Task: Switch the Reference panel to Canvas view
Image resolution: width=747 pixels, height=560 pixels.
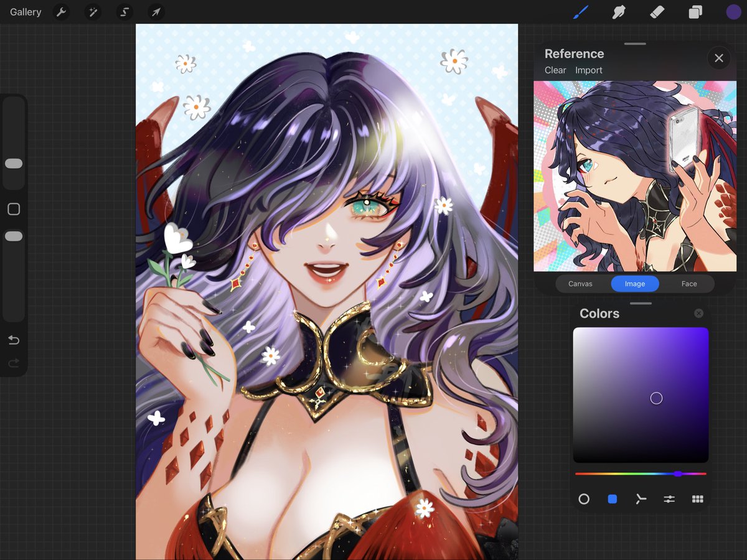Action: pyautogui.click(x=580, y=284)
